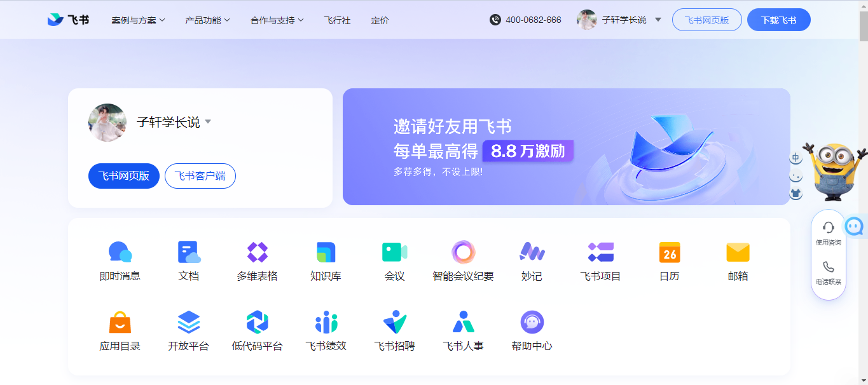Click the shirt skin icon near minion
The image size is (868, 385).
pos(796,194)
